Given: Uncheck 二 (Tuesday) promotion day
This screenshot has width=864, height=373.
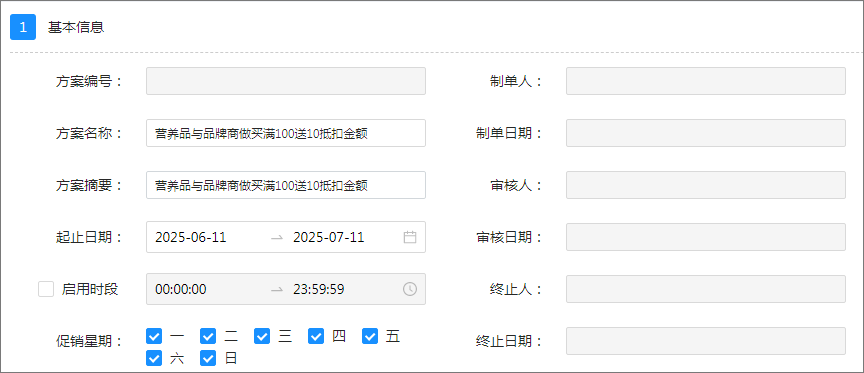Looking at the screenshot, I should 208,336.
